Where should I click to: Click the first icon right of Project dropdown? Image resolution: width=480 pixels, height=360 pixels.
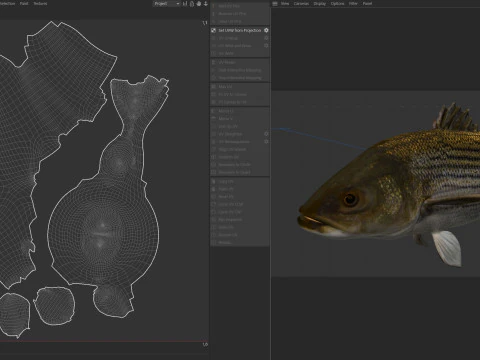(185, 4)
